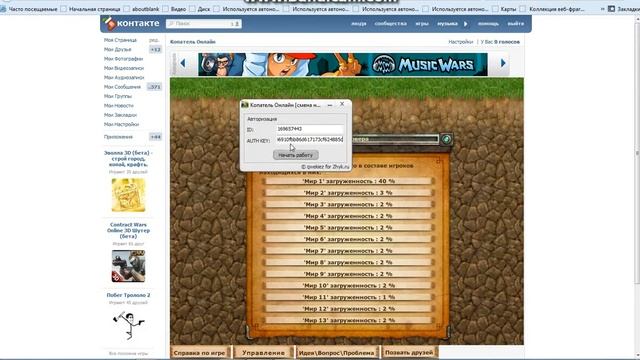Open Мои Сообщения

pyautogui.click(x=122, y=87)
